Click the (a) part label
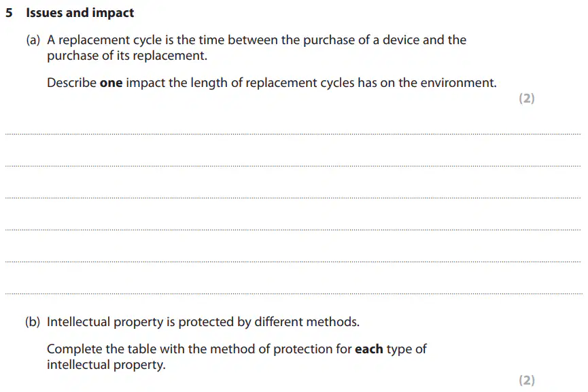 (33, 39)
